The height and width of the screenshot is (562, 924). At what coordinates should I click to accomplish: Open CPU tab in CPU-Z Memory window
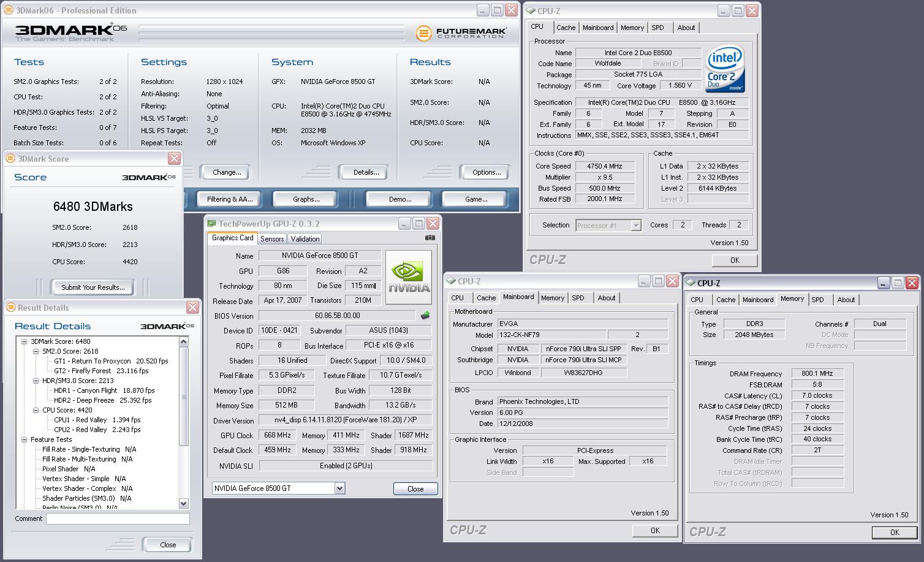click(x=697, y=300)
